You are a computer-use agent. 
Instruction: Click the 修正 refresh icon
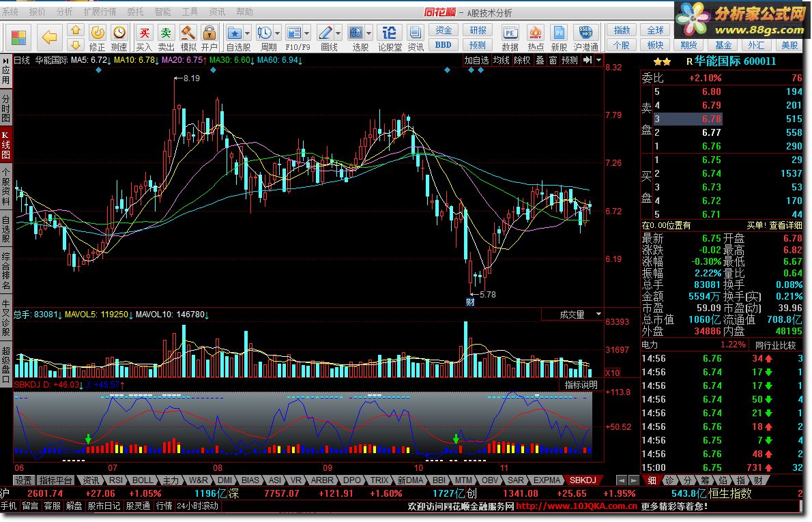[98, 33]
